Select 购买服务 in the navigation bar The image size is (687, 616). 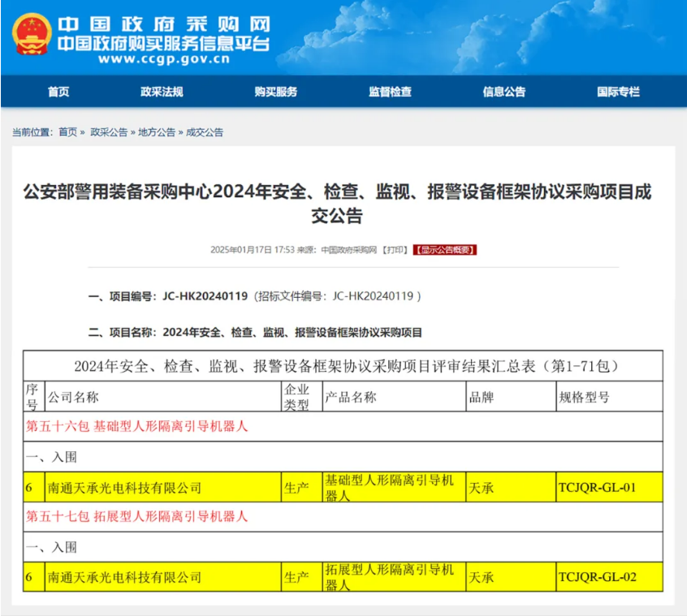click(275, 92)
